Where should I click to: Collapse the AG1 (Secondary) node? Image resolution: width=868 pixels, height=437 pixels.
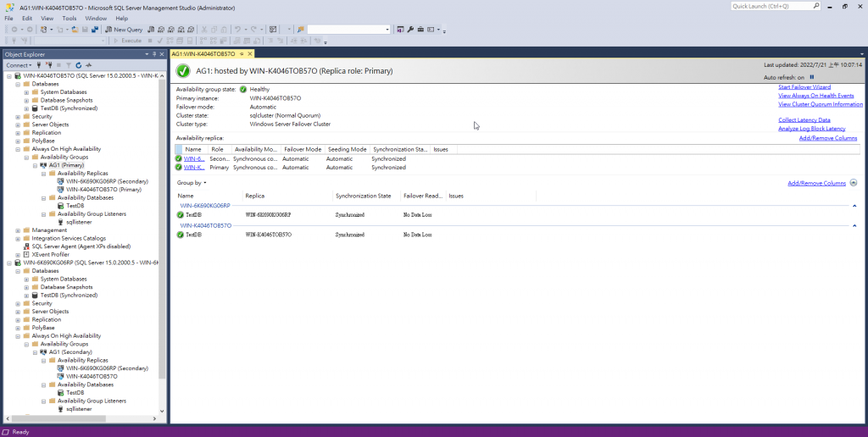[35, 351]
